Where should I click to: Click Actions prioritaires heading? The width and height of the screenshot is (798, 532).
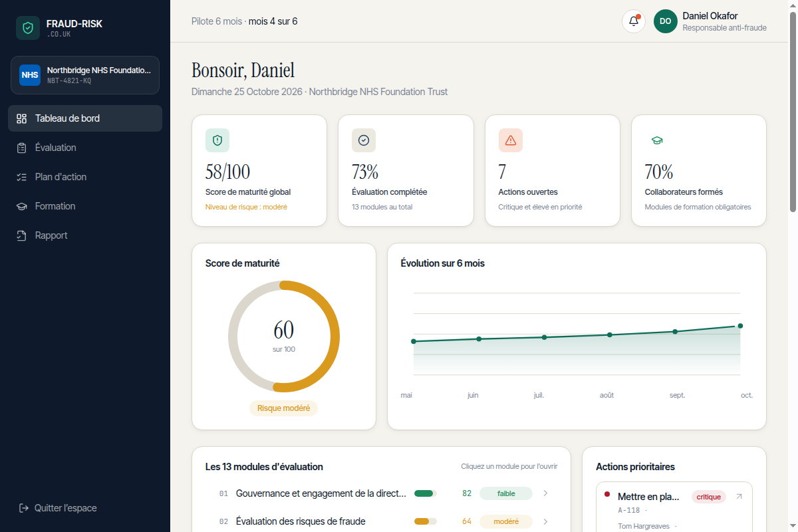[x=636, y=467]
